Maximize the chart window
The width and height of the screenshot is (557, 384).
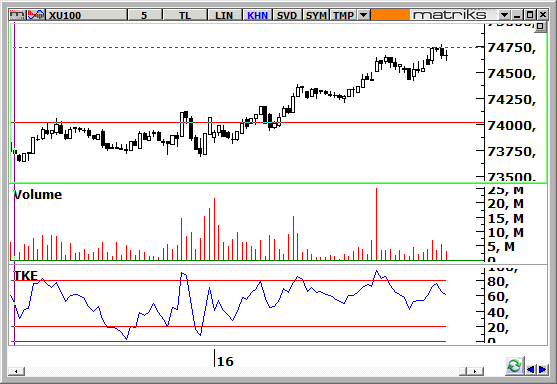click(530, 15)
